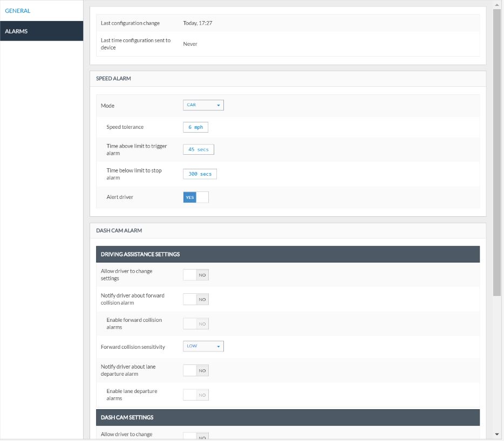This screenshot has width=504, height=441.
Task: Click the 'Speed tolerance' label
Action: [125, 127]
